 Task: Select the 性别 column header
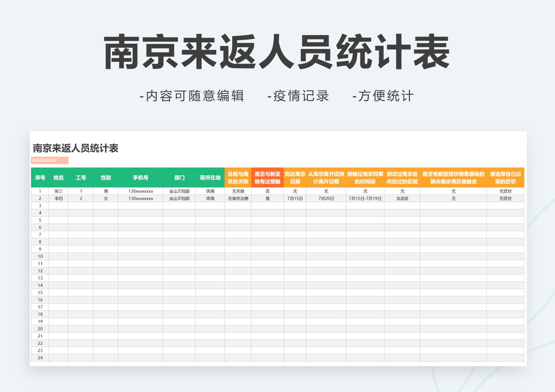(x=105, y=177)
